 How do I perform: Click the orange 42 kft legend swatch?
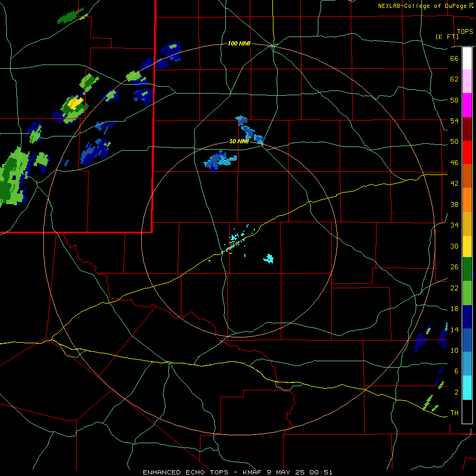point(467,200)
